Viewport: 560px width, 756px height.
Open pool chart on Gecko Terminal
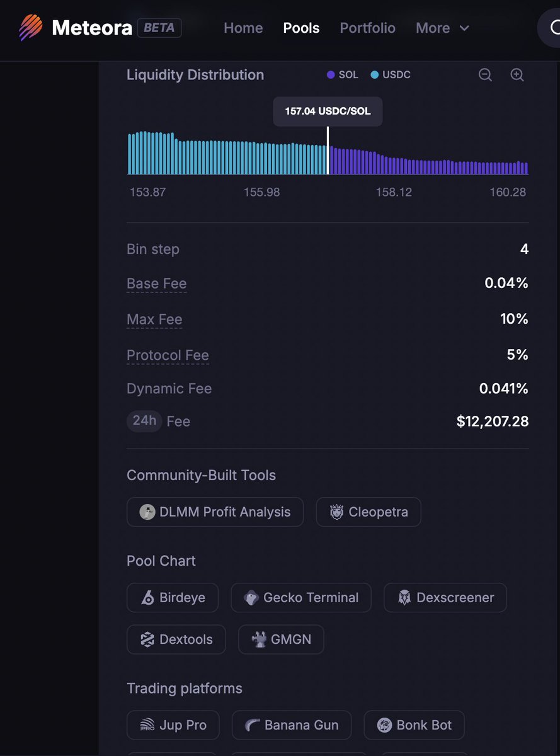pos(301,598)
